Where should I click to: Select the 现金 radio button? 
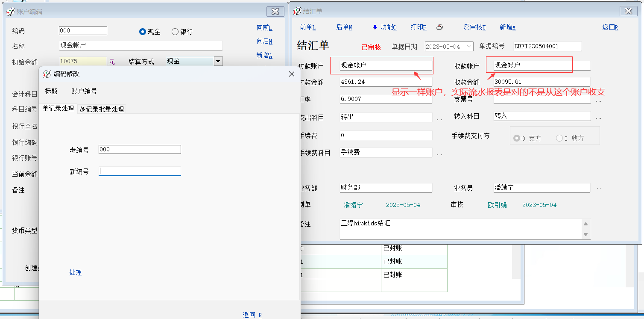[x=143, y=32]
